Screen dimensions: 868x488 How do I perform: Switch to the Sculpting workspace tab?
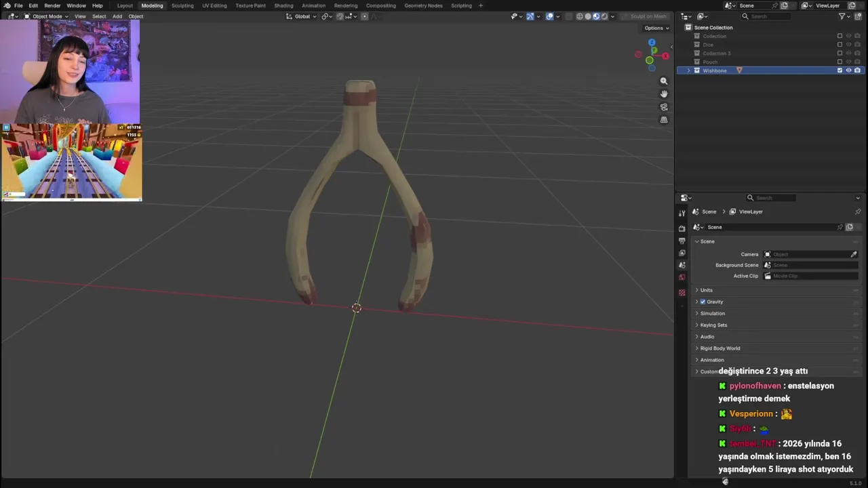pyautogui.click(x=182, y=5)
